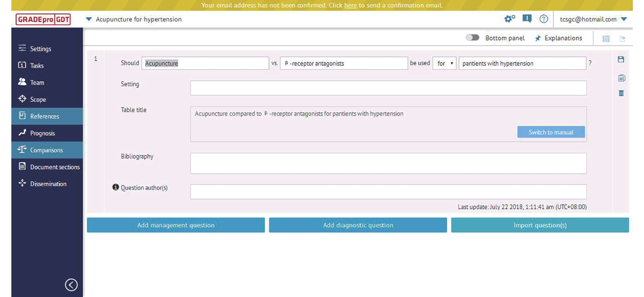
Task: Click the Team people icon in sidebar
Action: click(x=22, y=82)
